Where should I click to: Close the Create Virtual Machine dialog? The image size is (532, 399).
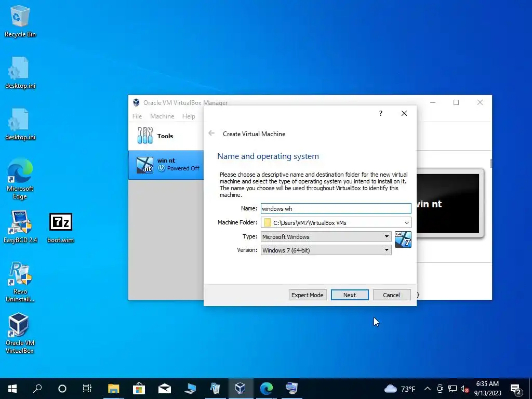[404, 113]
